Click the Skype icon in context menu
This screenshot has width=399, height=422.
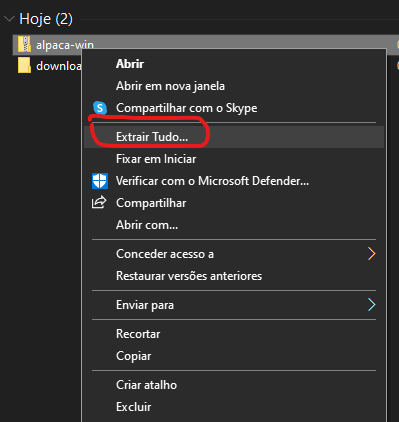click(x=100, y=108)
